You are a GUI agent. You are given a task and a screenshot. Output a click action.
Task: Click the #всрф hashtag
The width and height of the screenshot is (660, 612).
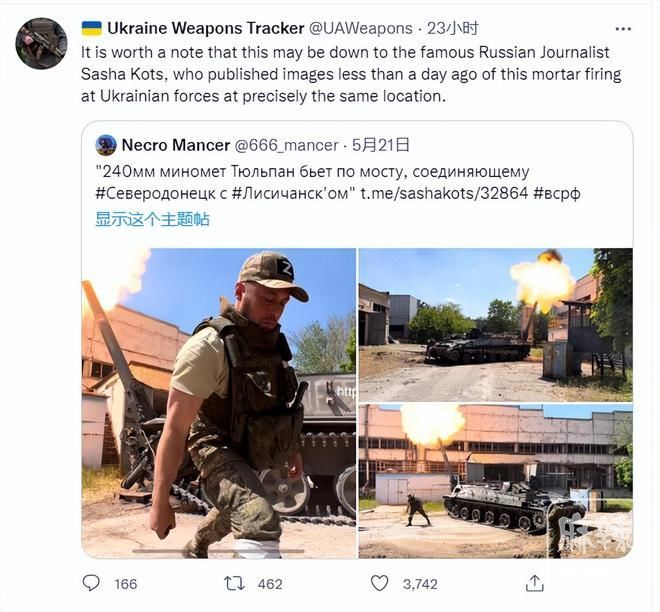click(556, 193)
